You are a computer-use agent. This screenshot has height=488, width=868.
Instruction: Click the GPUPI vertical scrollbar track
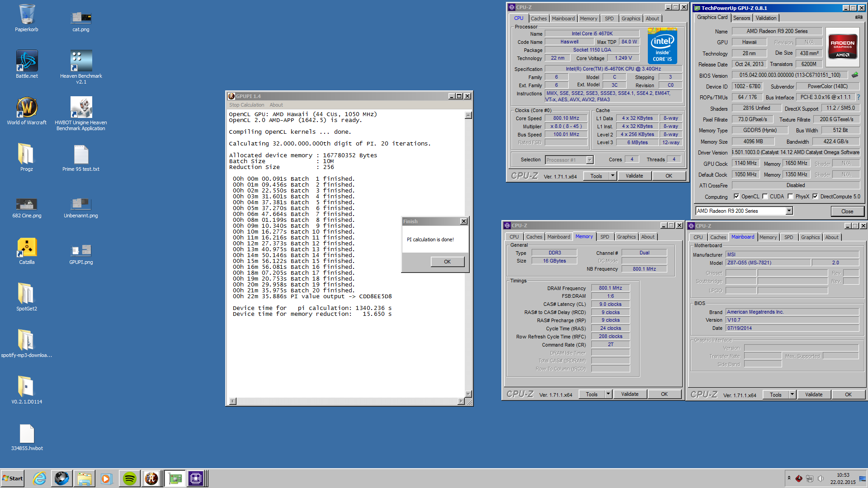(468, 254)
